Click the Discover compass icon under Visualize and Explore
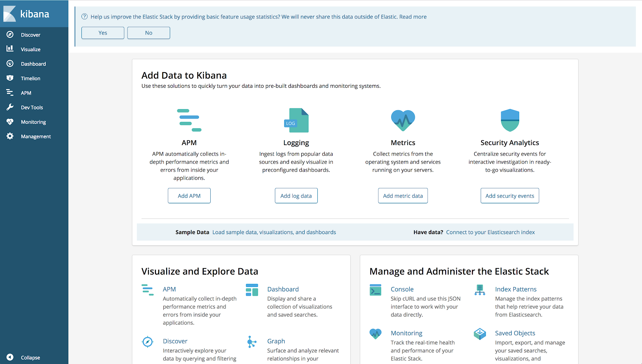The image size is (642, 364). click(x=148, y=342)
